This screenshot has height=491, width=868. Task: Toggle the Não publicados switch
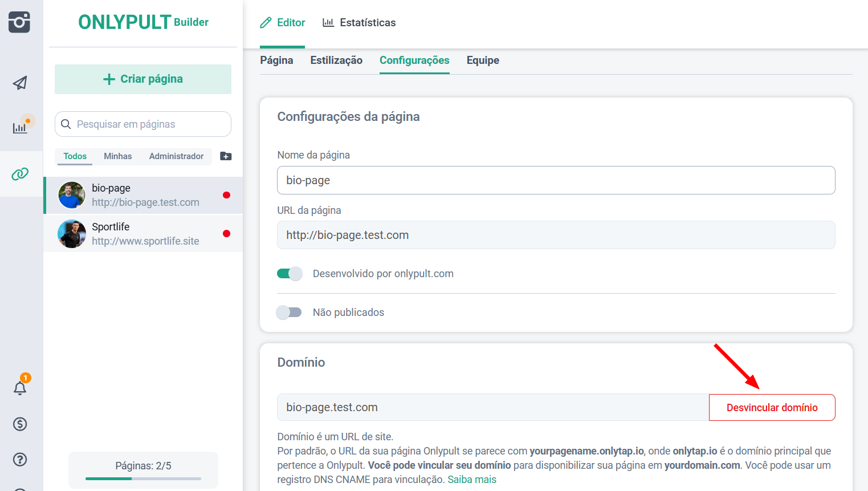290,313
